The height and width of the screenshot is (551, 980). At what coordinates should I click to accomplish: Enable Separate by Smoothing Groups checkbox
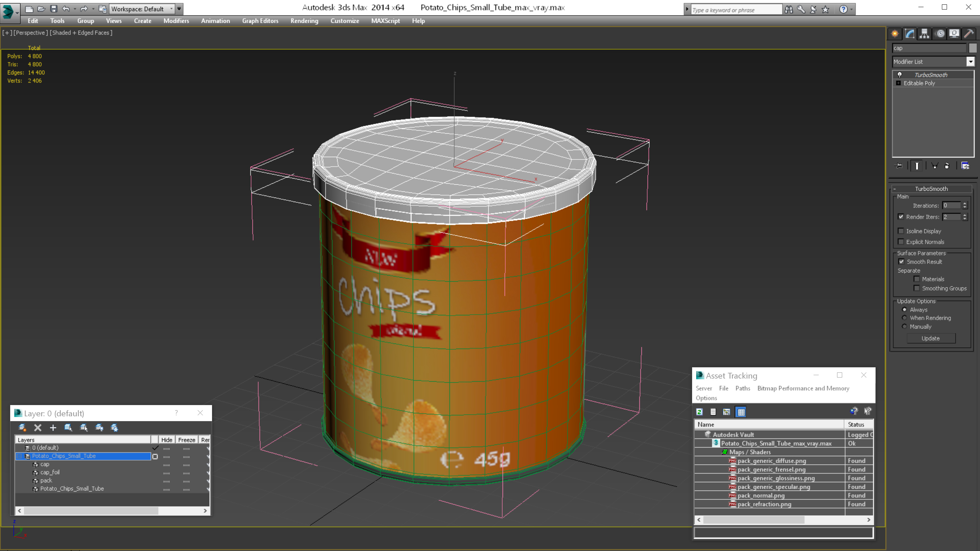[x=916, y=288]
